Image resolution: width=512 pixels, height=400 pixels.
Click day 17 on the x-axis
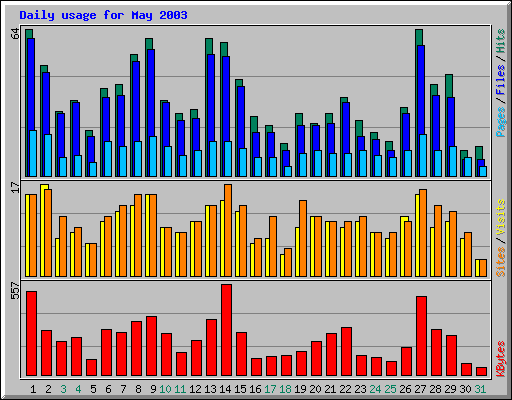[x=270, y=389]
